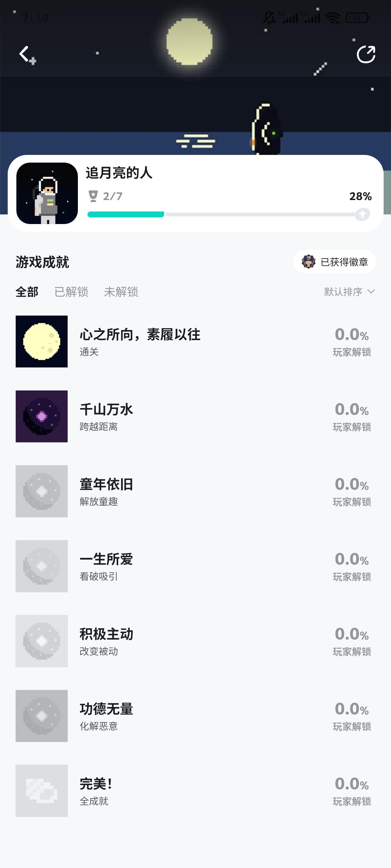Open the purple planet 千山万水 icon
This screenshot has height=868, width=391.
click(41, 416)
